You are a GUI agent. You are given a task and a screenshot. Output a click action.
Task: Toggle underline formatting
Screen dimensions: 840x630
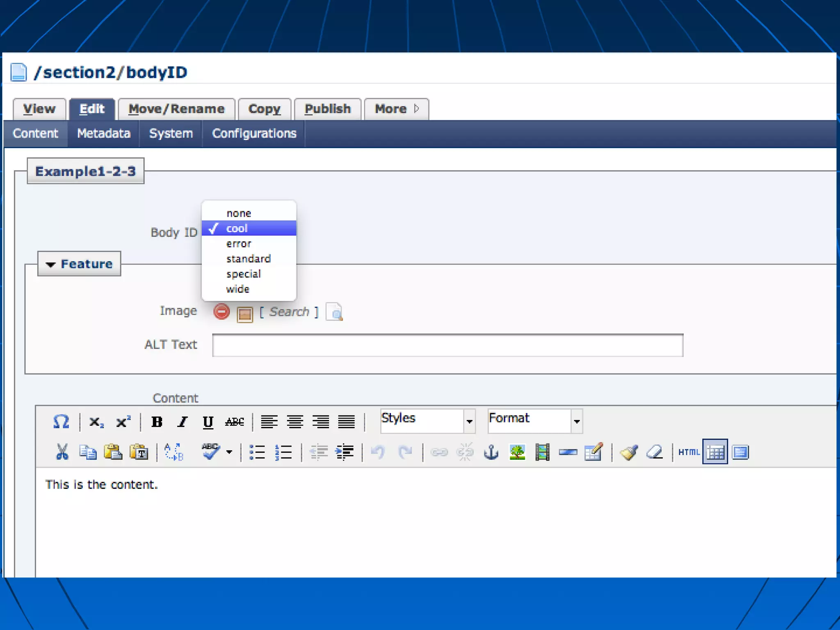[x=208, y=422]
